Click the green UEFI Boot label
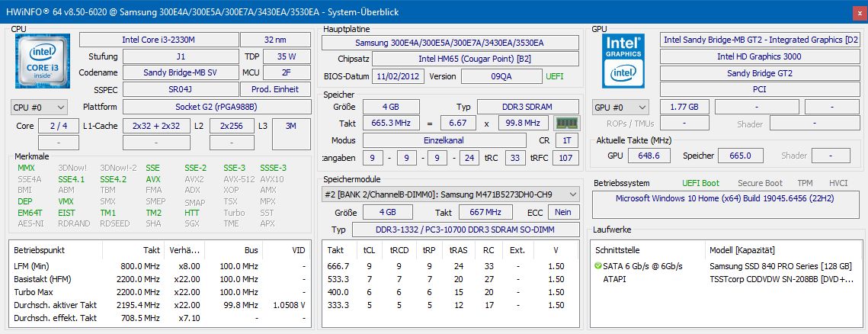 [x=701, y=183]
